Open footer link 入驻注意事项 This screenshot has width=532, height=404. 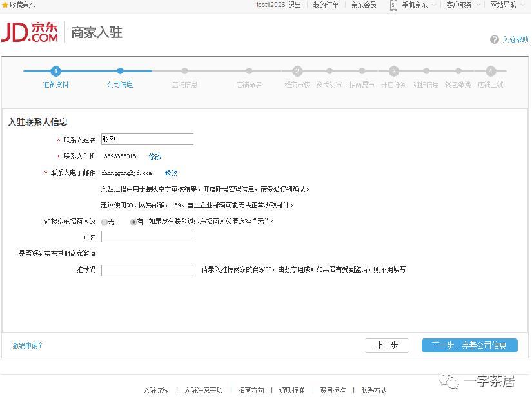[x=204, y=390]
